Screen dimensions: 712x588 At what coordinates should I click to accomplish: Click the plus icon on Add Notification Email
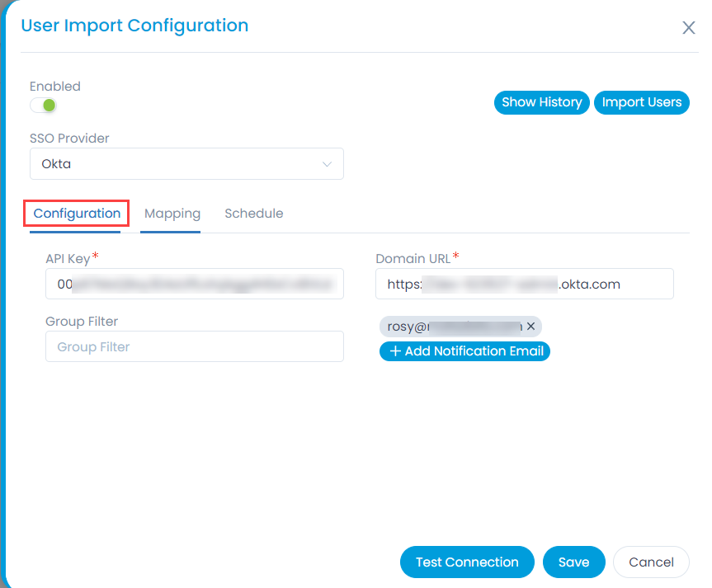(x=395, y=351)
